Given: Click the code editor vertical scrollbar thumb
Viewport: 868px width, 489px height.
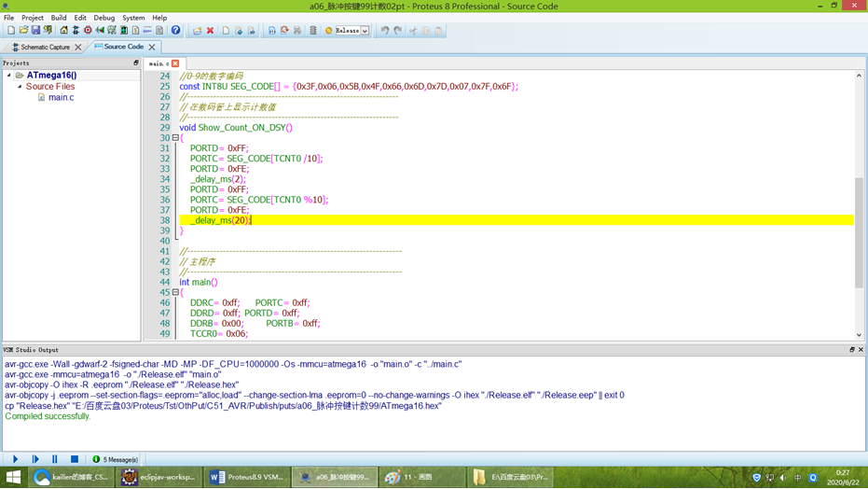Looking at the screenshot, I should pyautogui.click(x=860, y=232).
